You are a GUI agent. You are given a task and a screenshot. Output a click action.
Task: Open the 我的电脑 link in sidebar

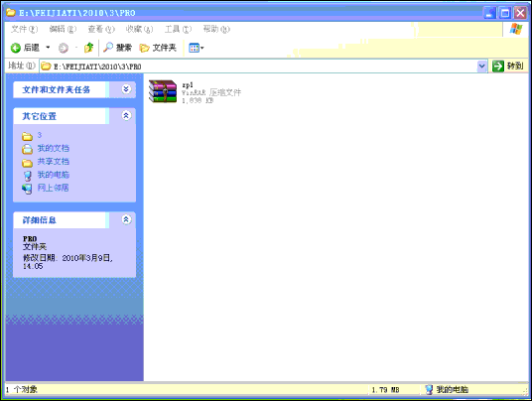[x=54, y=175]
